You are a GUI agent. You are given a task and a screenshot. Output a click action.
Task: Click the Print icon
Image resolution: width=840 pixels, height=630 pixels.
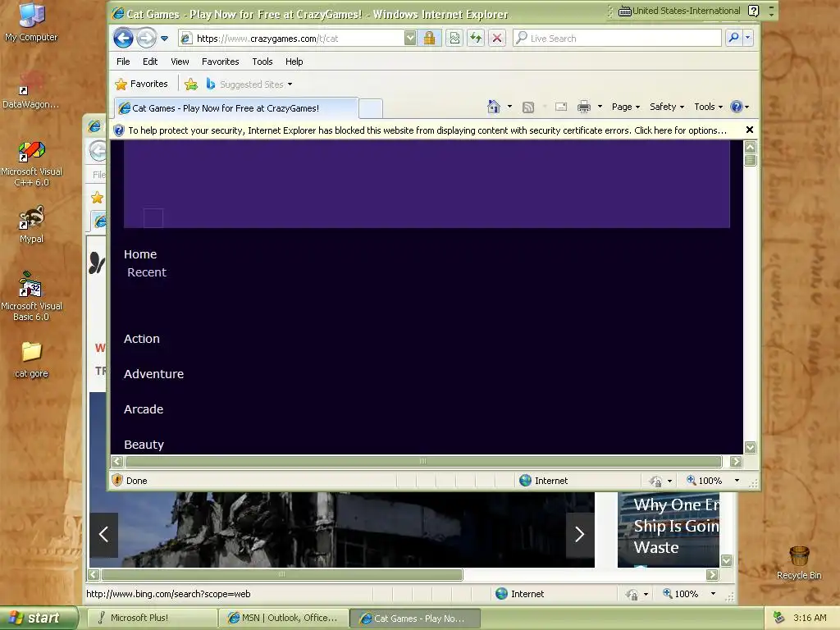584,107
